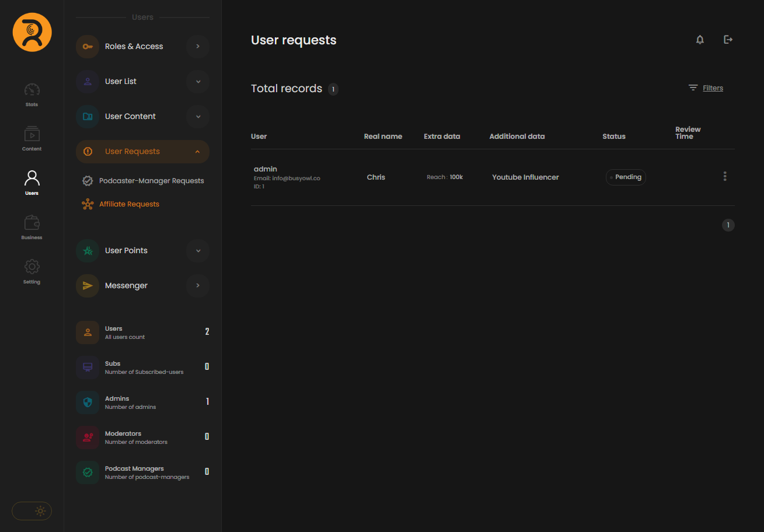The width and height of the screenshot is (764, 532).
Task: Click the logout icon in header
Action: [728, 40]
